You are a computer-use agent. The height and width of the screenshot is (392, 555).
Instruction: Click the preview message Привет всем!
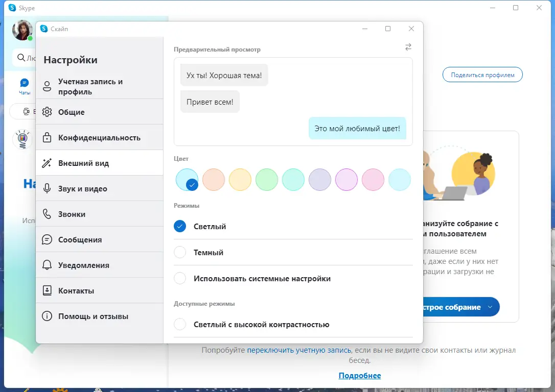pyautogui.click(x=210, y=102)
